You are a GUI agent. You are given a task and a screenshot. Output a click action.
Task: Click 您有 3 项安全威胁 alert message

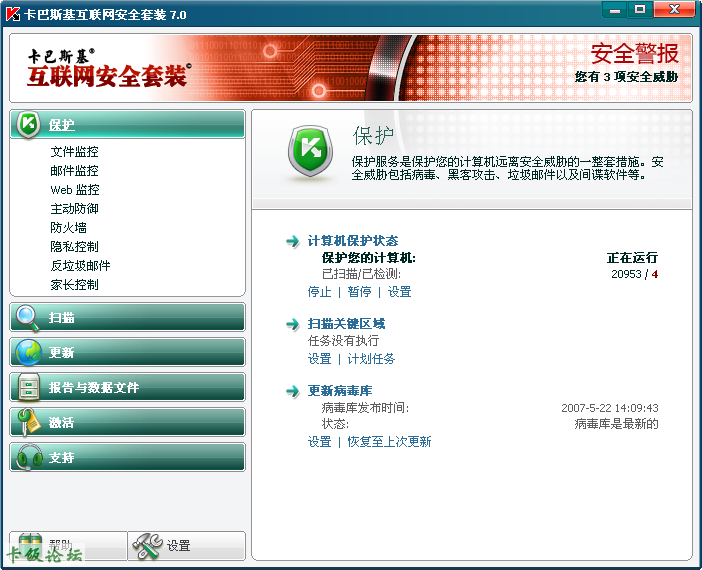626,77
